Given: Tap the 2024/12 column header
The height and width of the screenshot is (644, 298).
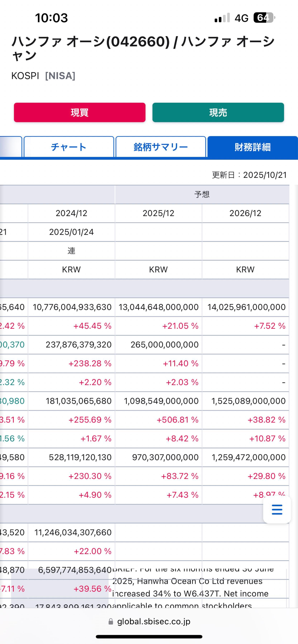Looking at the screenshot, I should [x=71, y=213].
